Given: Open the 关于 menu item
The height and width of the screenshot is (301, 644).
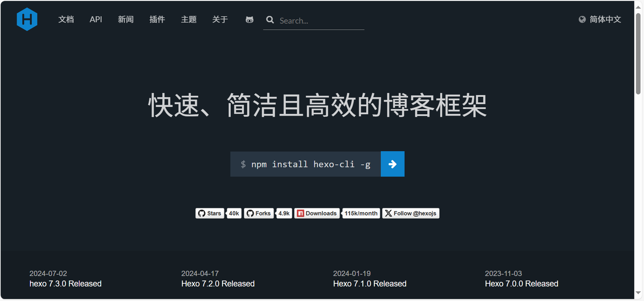Looking at the screenshot, I should 220,20.
